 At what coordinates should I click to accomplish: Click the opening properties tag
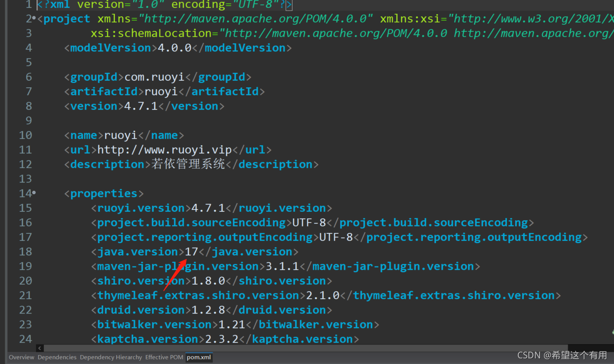104,194
